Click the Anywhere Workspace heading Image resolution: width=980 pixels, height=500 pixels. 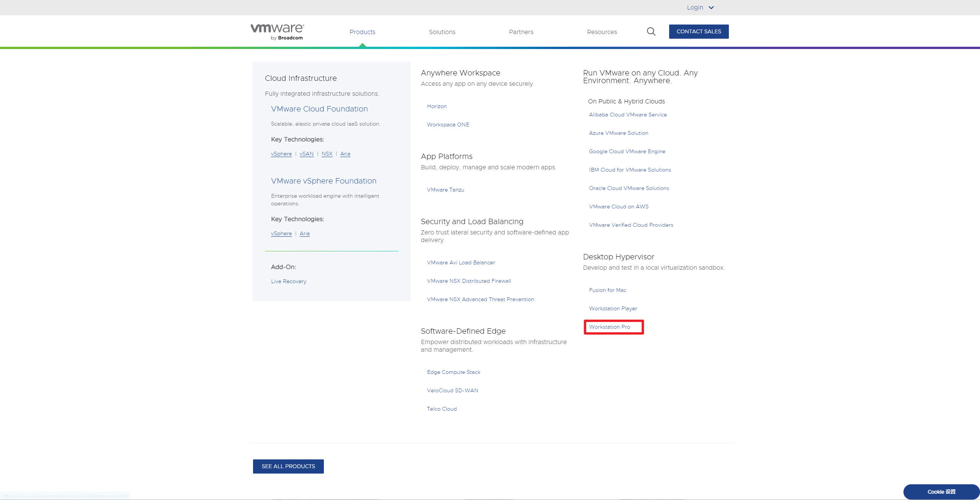(461, 73)
